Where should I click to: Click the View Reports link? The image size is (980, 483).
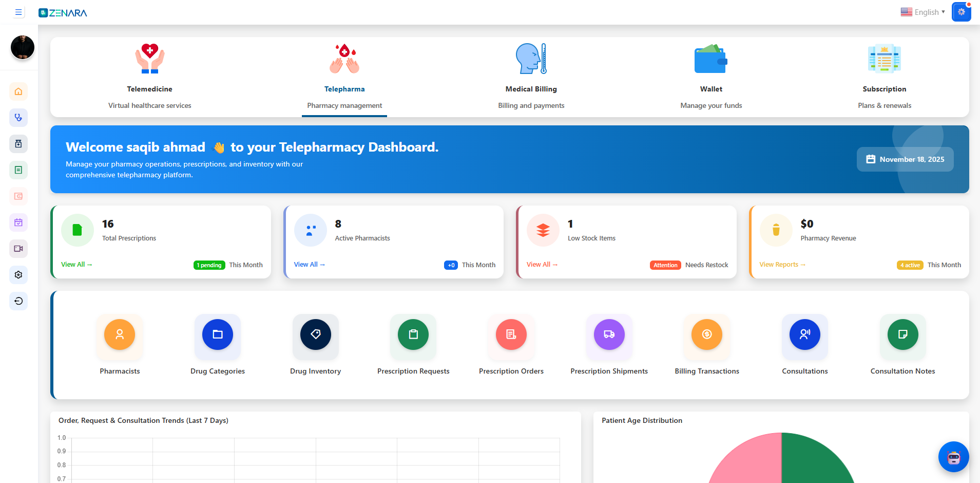coord(782,265)
